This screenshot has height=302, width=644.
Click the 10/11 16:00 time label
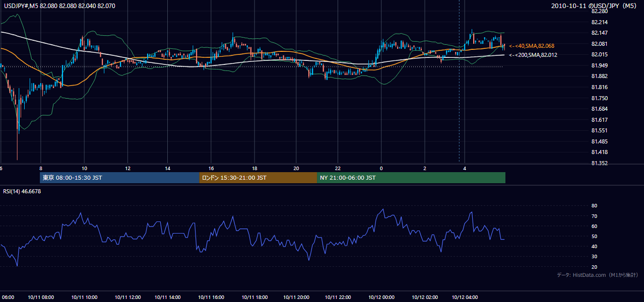[211, 297]
